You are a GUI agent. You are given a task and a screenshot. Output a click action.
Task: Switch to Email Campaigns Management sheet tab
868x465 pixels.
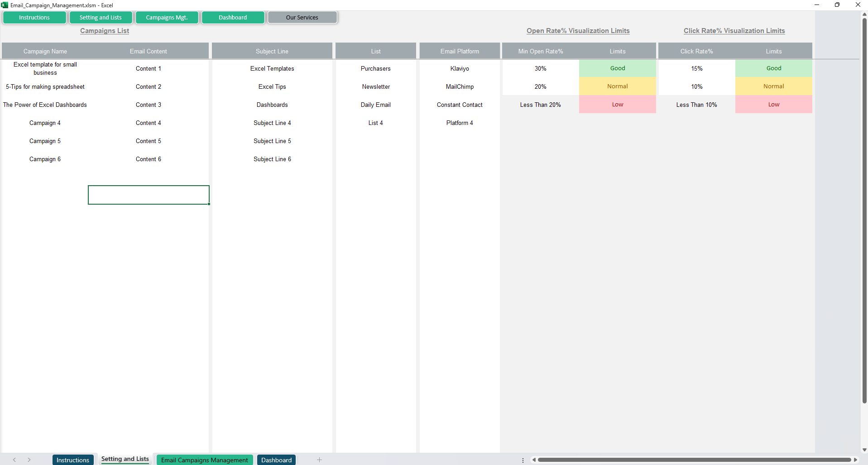[x=204, y=460]
